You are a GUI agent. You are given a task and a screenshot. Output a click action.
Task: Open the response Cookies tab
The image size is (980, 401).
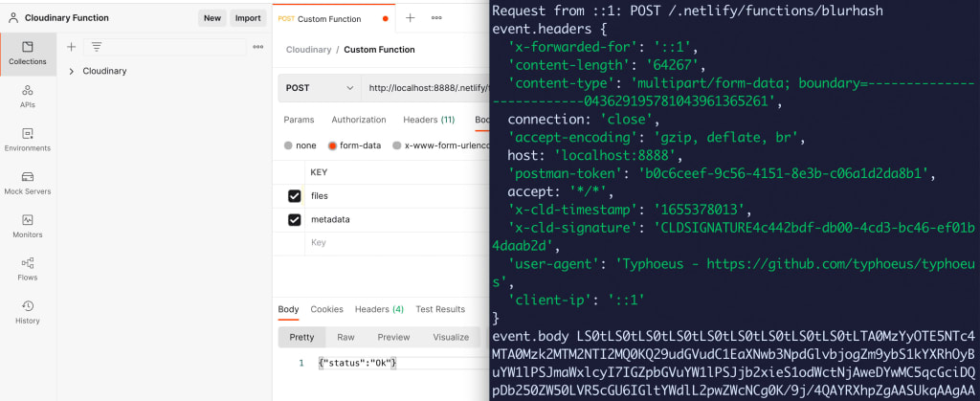click(327, 309)
